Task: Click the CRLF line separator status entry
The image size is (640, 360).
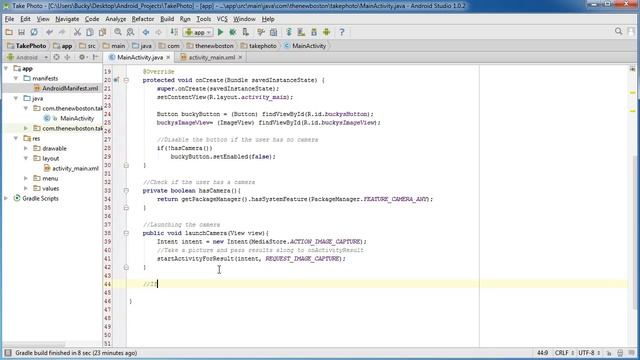Action: (x=564, y=353)
